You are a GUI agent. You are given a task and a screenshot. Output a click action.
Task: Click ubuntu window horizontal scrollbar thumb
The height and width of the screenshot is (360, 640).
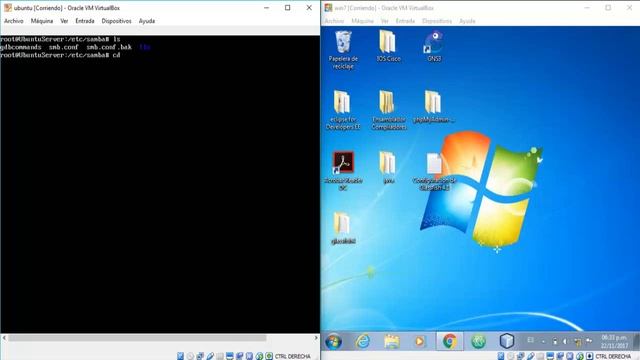pyautogui.click(x=137, y=338)
